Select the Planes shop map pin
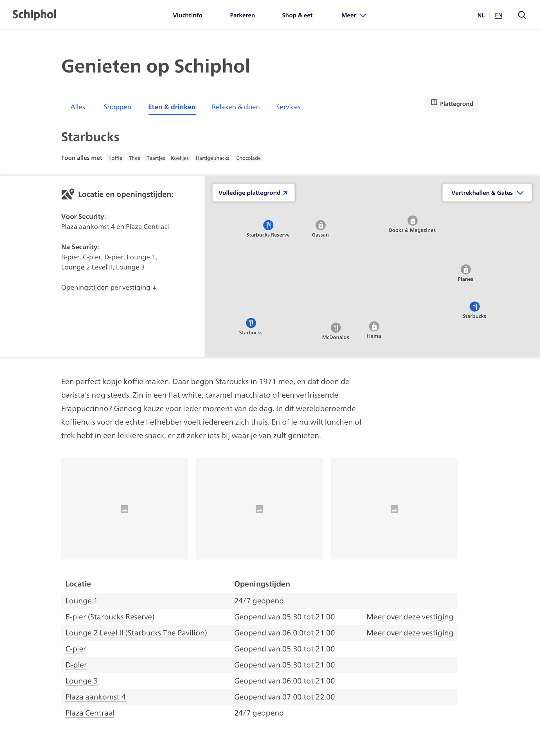This screenshot has width=540, height=756. pos(465,269)
